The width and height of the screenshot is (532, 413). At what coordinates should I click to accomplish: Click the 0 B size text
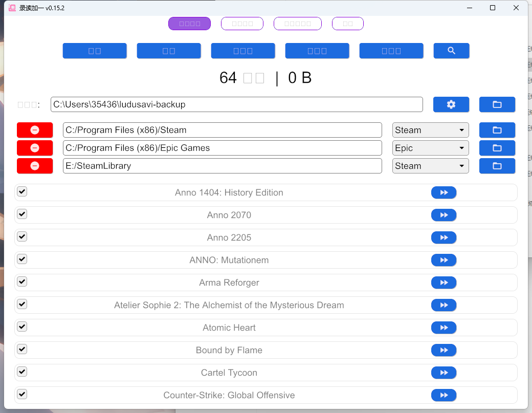coord(300,78)
